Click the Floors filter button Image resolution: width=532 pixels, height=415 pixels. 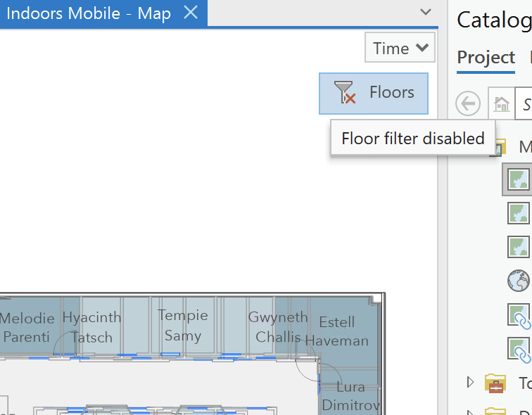373,93
